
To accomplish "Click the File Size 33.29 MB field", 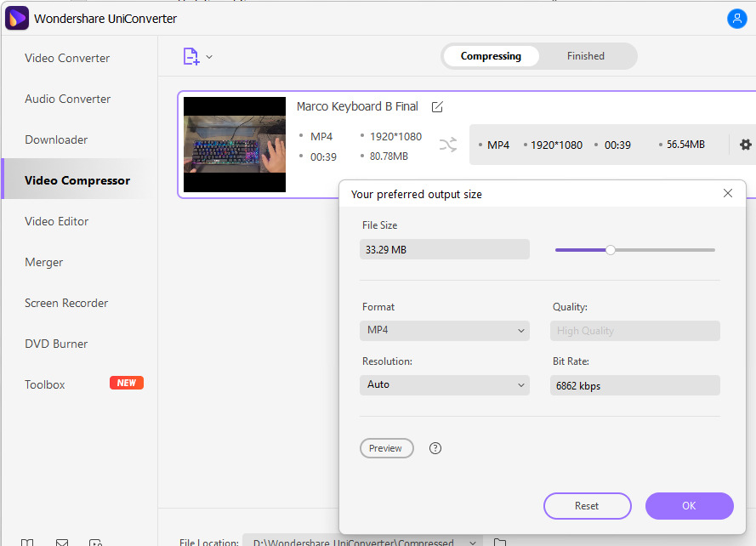I will [445, 249].
